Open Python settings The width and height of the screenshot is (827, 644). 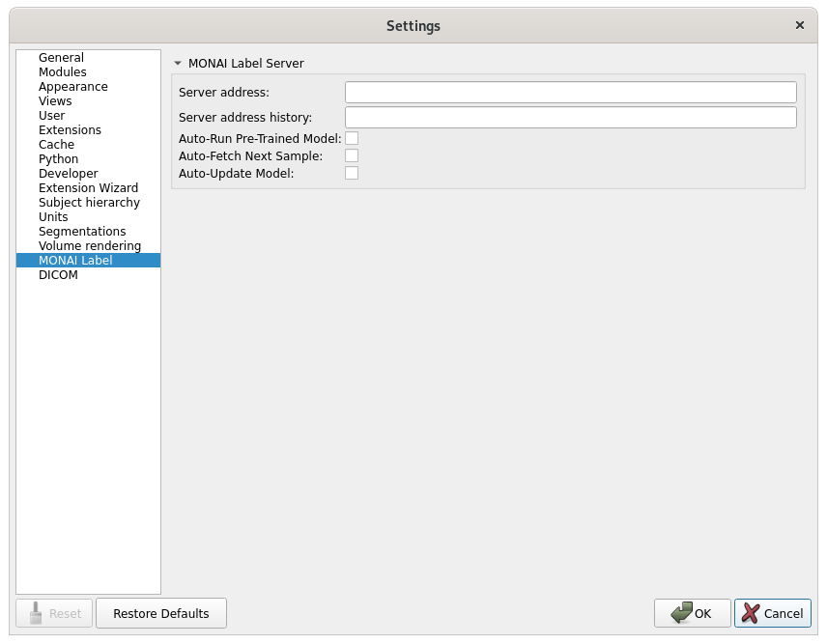click(89, 159)
